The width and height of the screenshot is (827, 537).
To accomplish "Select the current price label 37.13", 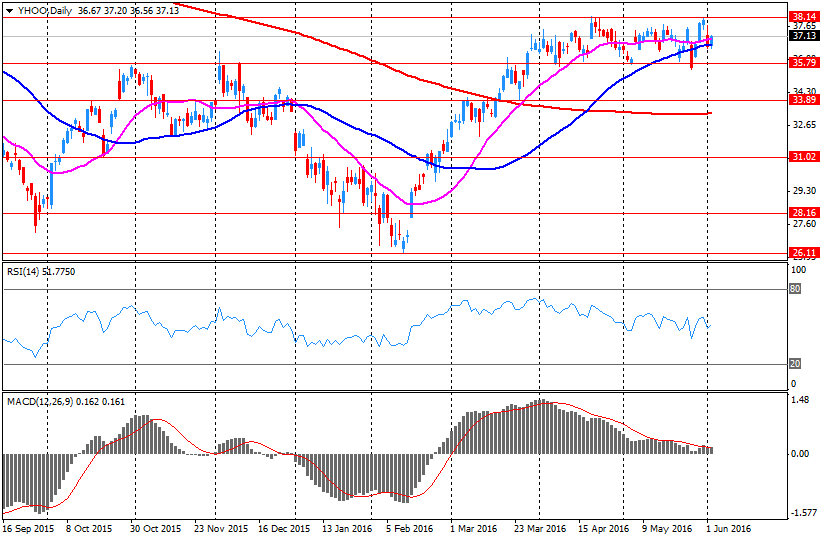I will pos(802,36).
